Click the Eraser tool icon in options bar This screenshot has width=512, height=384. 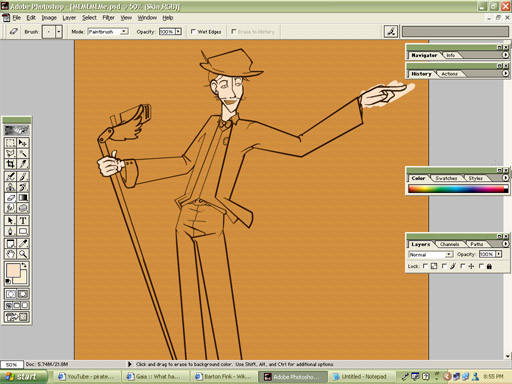(x=13, y=32)
